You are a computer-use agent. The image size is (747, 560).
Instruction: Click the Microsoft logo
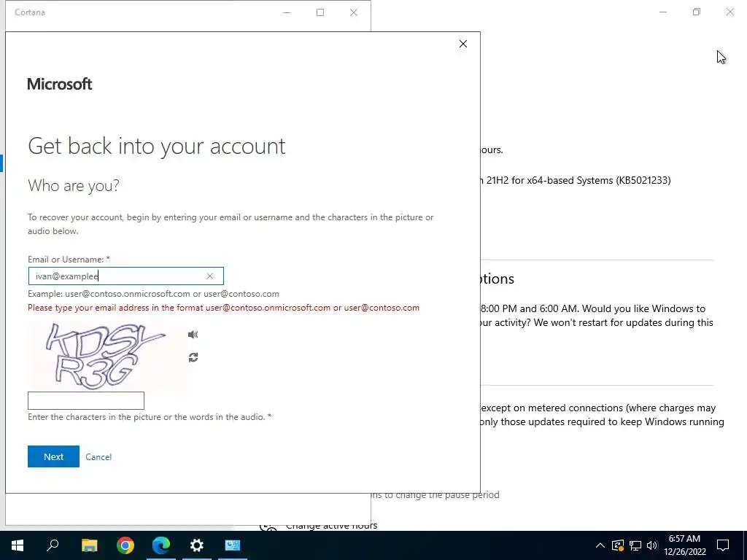[x=60, y=84]
